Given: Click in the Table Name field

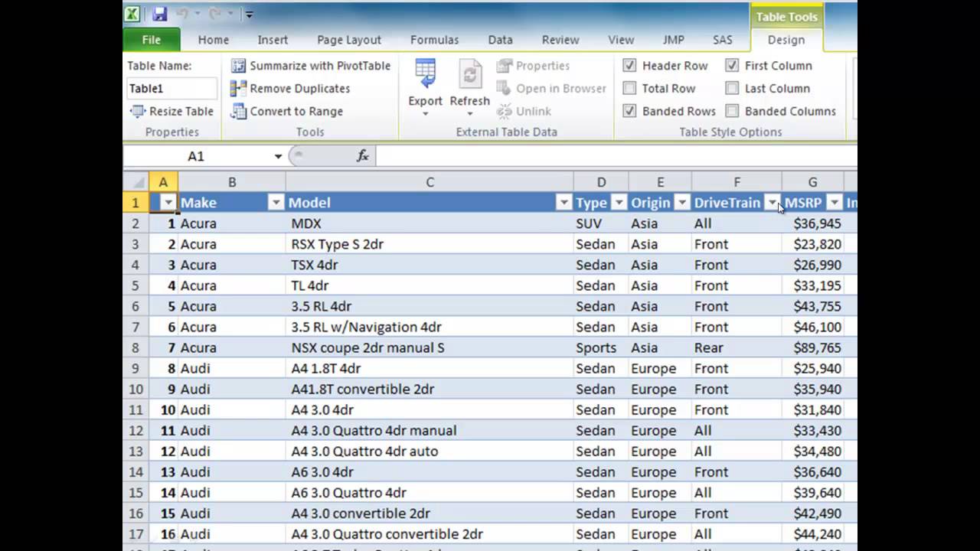Looking at the screenshot, I should (172, 89).
